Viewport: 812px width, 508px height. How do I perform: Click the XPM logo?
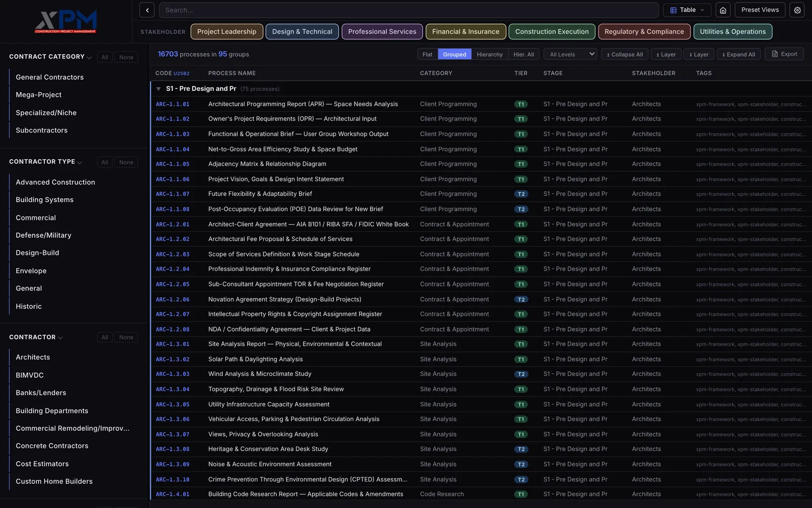[66, 21]
